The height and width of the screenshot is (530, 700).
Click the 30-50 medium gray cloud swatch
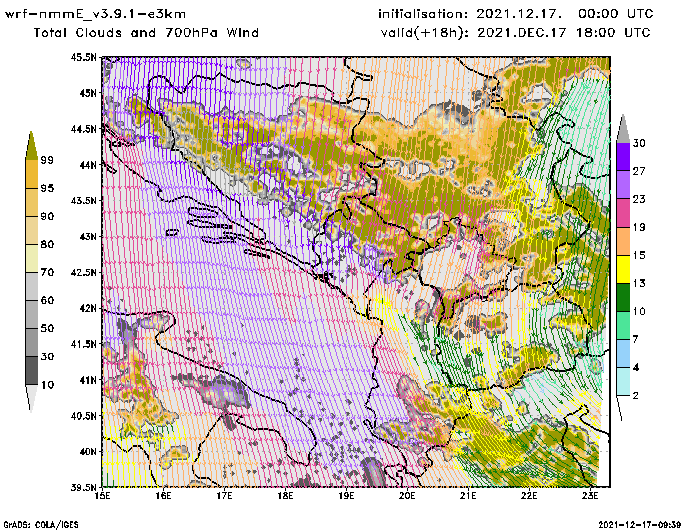click(32, 342)
